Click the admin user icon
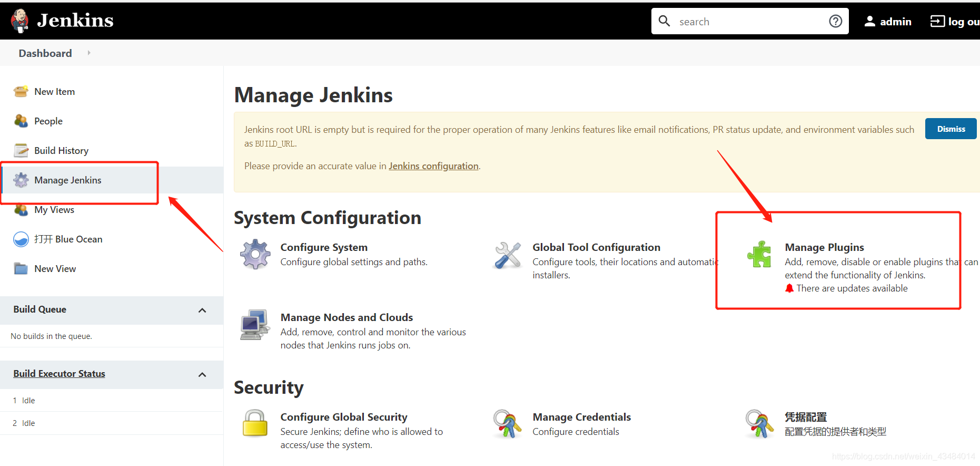Screen dimensions: 980x466 point(870,21)
